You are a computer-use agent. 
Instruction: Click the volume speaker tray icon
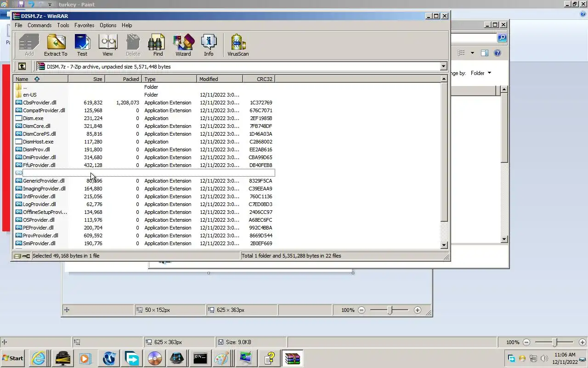coord(544,358)
